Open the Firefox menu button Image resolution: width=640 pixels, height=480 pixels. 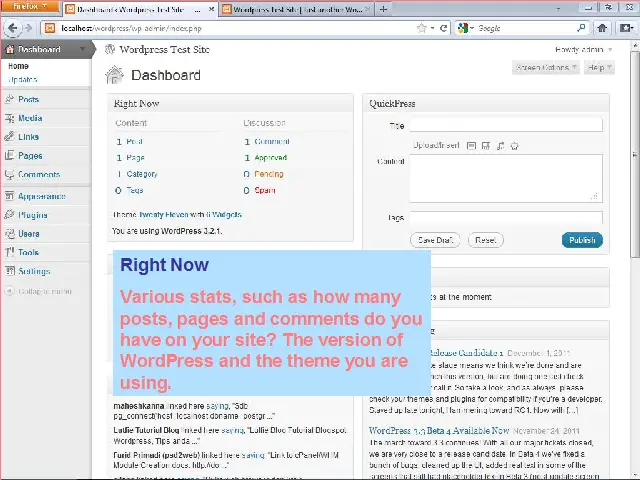click(29, 7)
